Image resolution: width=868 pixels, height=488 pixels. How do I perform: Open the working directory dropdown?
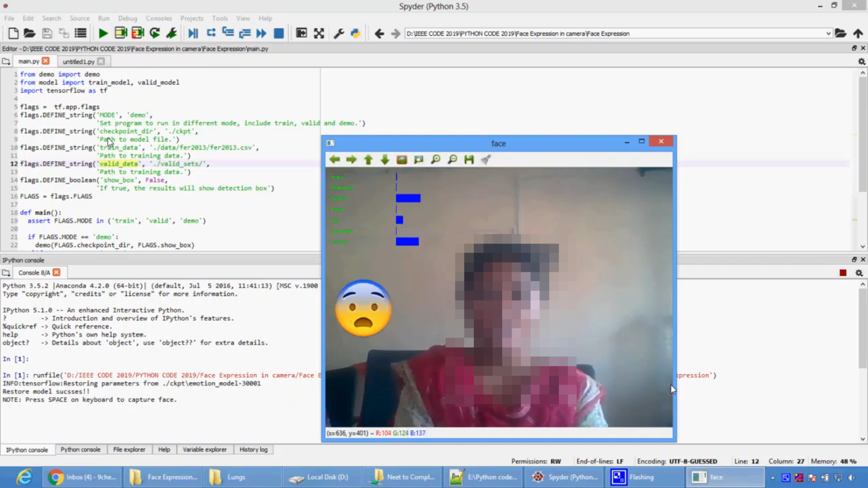830,34
